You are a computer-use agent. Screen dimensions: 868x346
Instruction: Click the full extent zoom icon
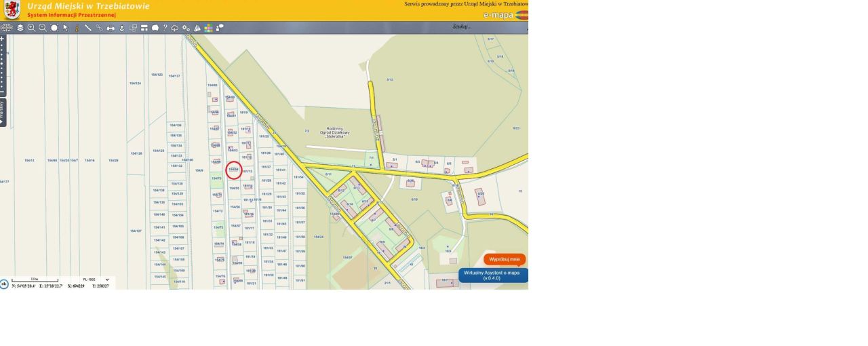pos(54,28)
